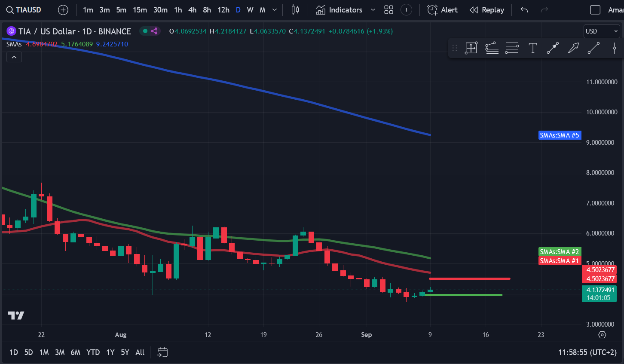This screenshot has width=624, height=364.
Task: Select the Trend Line tool
Action: pyautogui.click(x=593, y=48)
